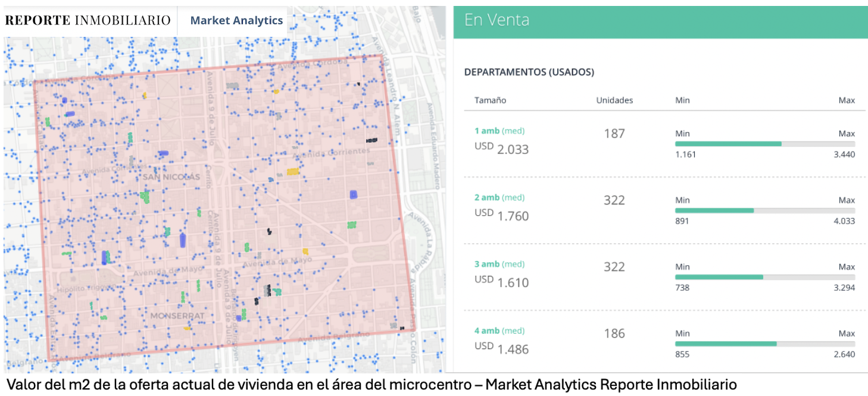Open the Market Analytics tab
The height and width of the screenshot is (396, 868).
pos(237,20)
